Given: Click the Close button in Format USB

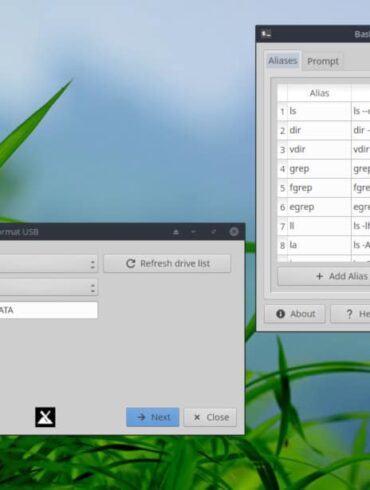Looking at the screenshot, I should tap(210, 417).
